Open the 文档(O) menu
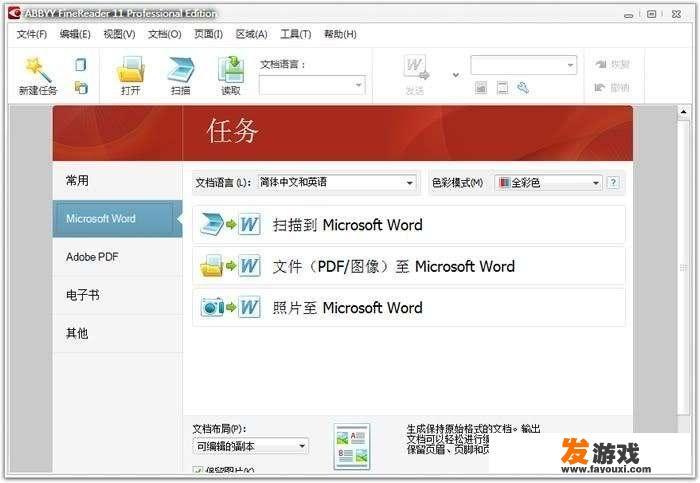 (165, 34)
